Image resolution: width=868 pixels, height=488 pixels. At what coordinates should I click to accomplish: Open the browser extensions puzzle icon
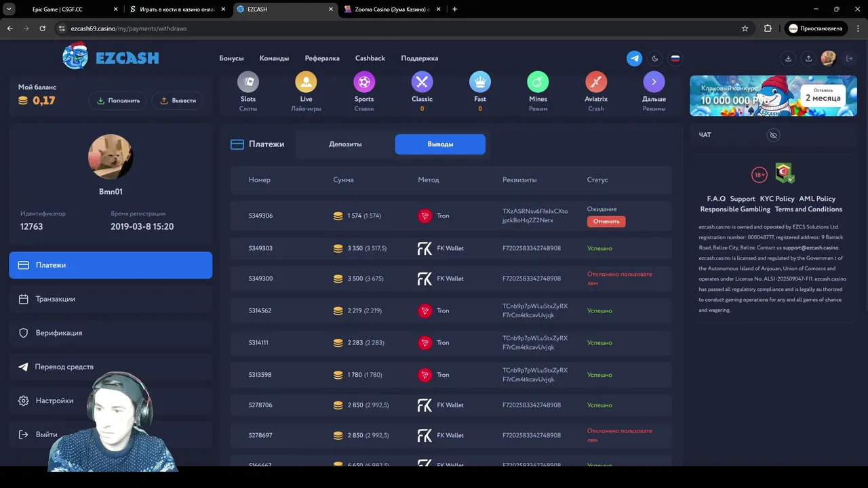768,28
